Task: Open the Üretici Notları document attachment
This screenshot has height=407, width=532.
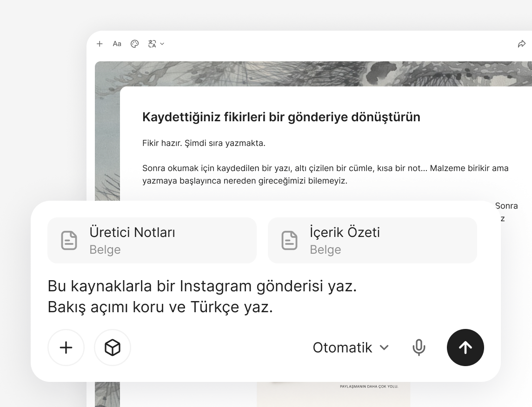Action: tap(152, 240)
